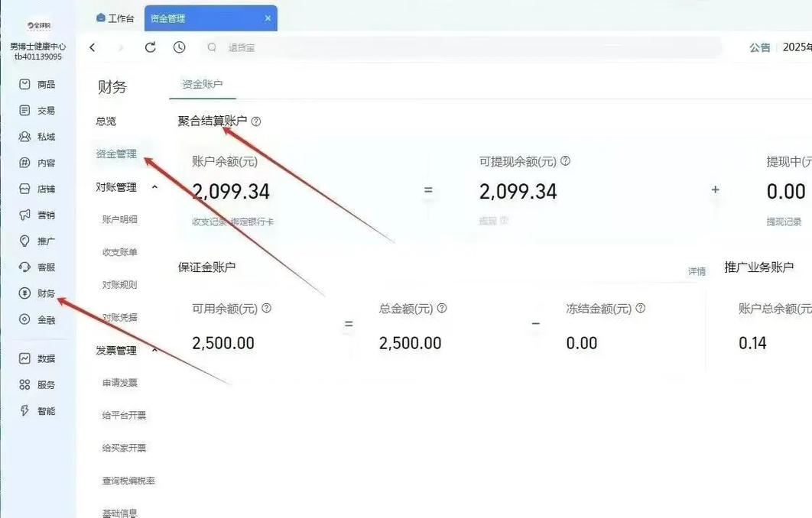Image resolution: width=812 pixels, height=518 pixels.
Task: Open the 详情 link for 保证金账户
Action: pyautogui.click(x=697, y=271)
